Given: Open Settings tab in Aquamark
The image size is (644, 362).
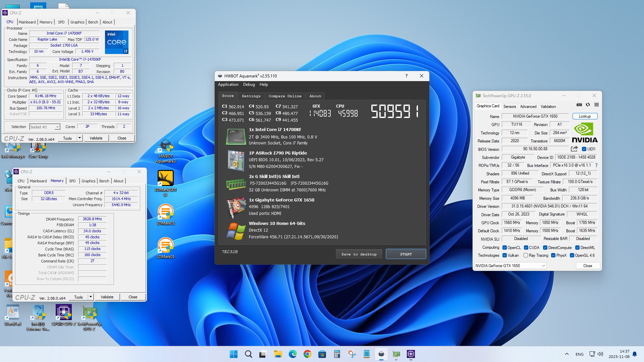Looking at the screenshot, I should coord(251,96).
